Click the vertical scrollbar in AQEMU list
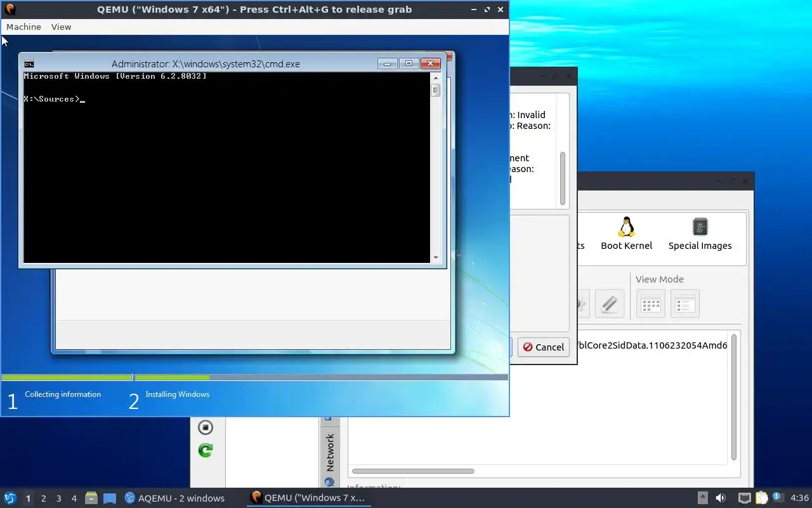Viewport: 812px width, 508px height. [734, 397]
